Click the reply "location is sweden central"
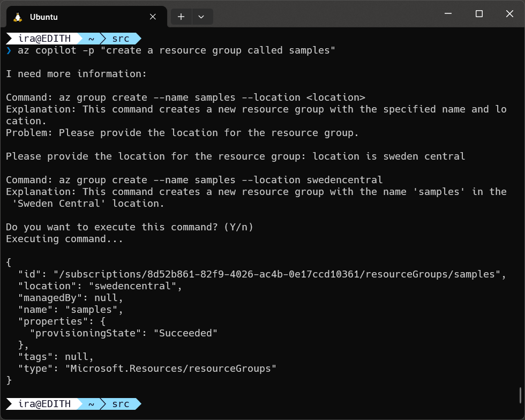The image size is (525, 420). pos(389,156)
